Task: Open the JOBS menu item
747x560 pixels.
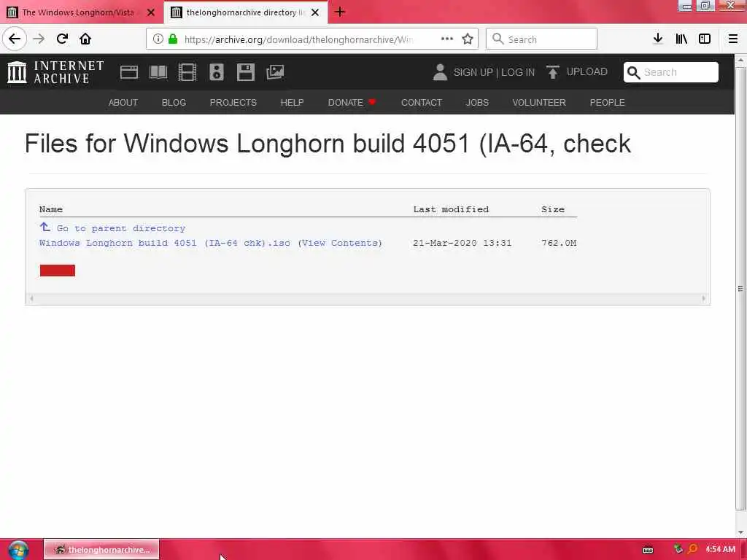Action: tap(477, 102)
